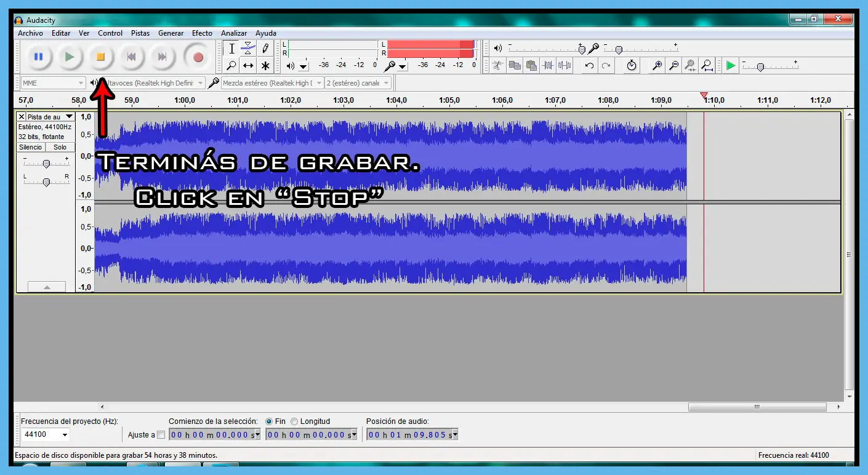The height and width of the screenshot is (475, 868).
Task: Click the input microphone volume slider thumb
Action: coord(619,50)
